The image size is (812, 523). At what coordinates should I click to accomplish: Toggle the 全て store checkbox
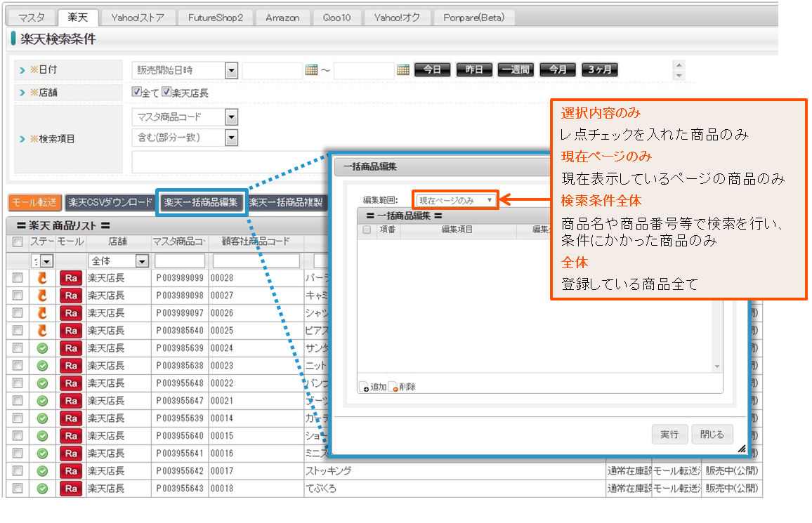pyautogui.click(x=137, y=91)
